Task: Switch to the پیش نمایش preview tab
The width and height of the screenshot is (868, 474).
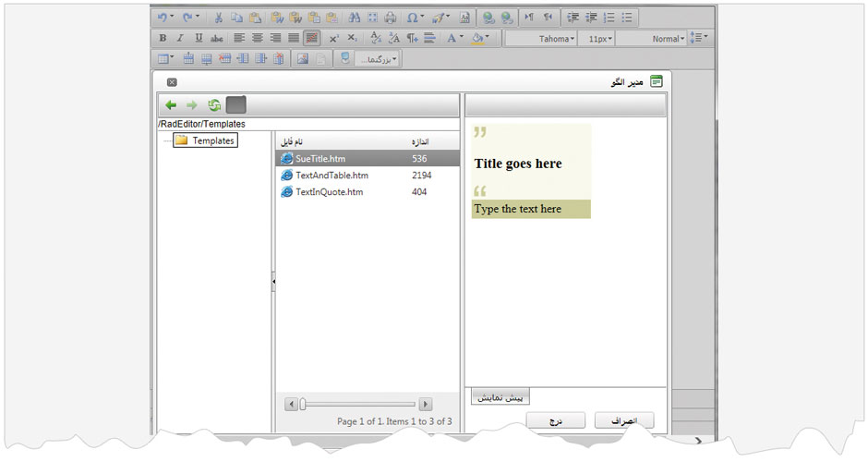Action: pyautogui.click(x=500, y=397)
